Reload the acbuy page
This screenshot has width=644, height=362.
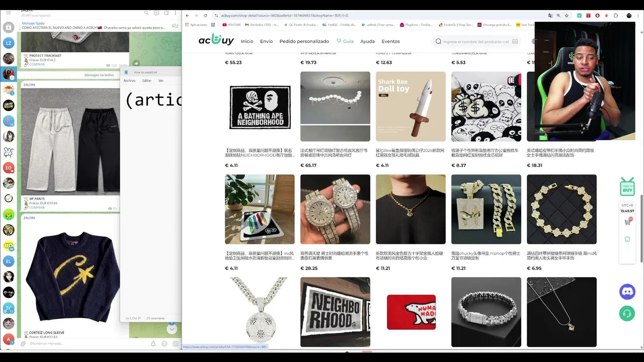(x=205, y=16)
